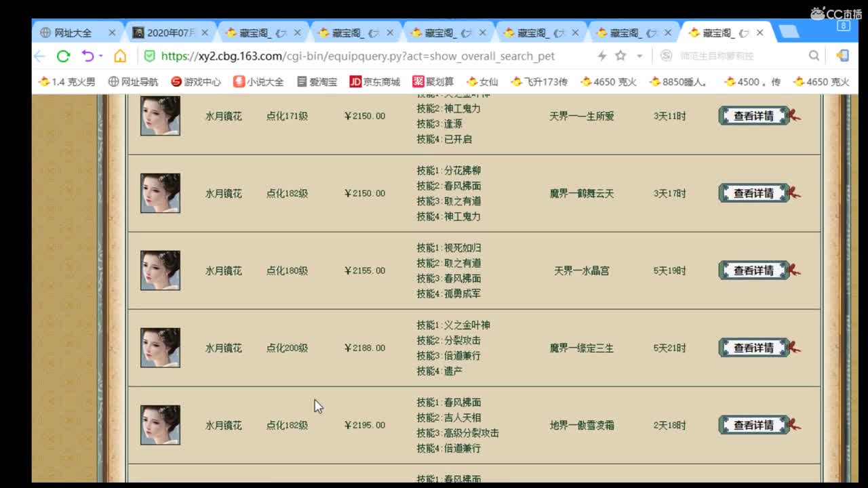View details of the 魔界一鹤舞云天 listing
The image size is (868, 488).
pyautogui.click(x=754, y=193)
